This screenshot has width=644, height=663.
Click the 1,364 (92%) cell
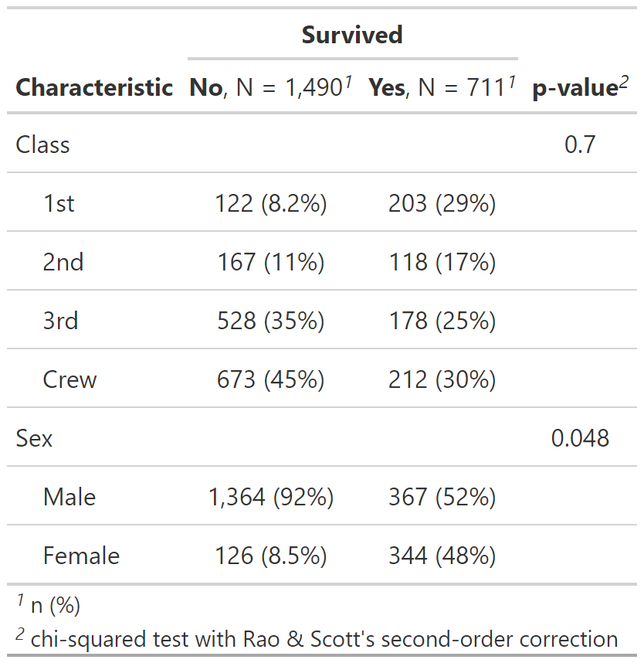point(271,497)
